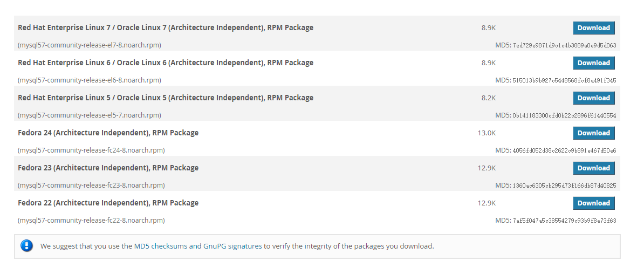
Task: Download the Fedora 22 RPM package
Action: pyautogui.click(x=593, y=203)
